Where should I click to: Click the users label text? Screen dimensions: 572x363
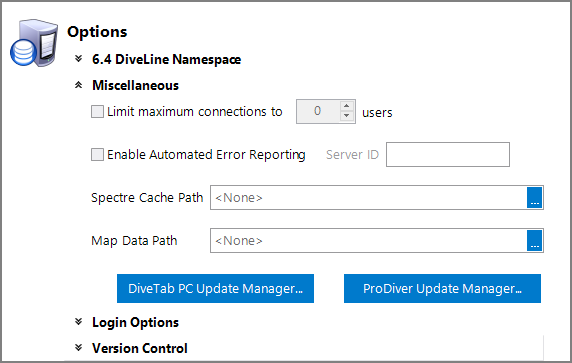377,113
